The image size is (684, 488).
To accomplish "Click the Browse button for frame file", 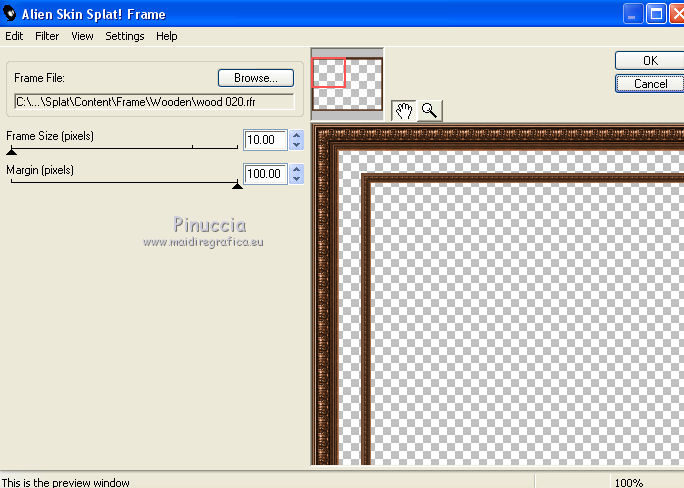I will pos(256,78).
